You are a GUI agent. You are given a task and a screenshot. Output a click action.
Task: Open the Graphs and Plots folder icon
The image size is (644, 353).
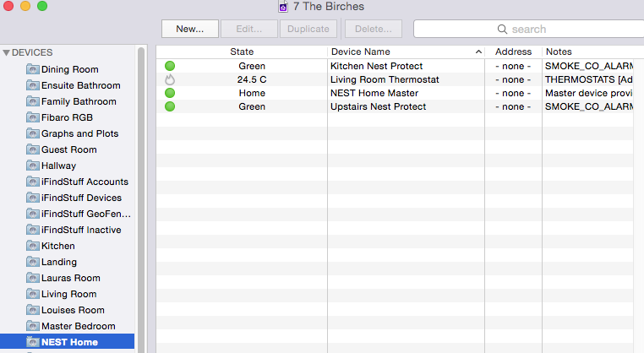pos(33,133)
